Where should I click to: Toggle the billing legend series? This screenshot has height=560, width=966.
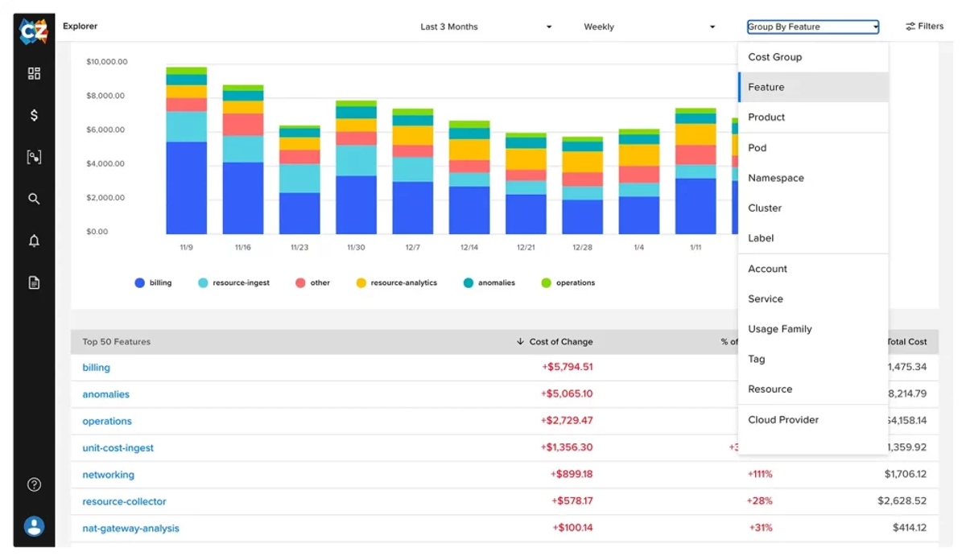pyautogui.click(x=153, y=283)
